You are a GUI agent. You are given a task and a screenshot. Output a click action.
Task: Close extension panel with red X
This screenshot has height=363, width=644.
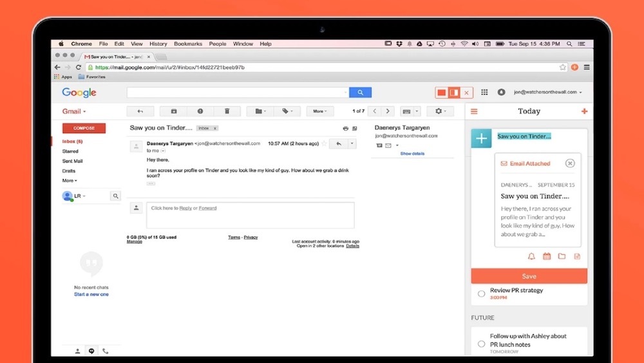click(466, 93)
